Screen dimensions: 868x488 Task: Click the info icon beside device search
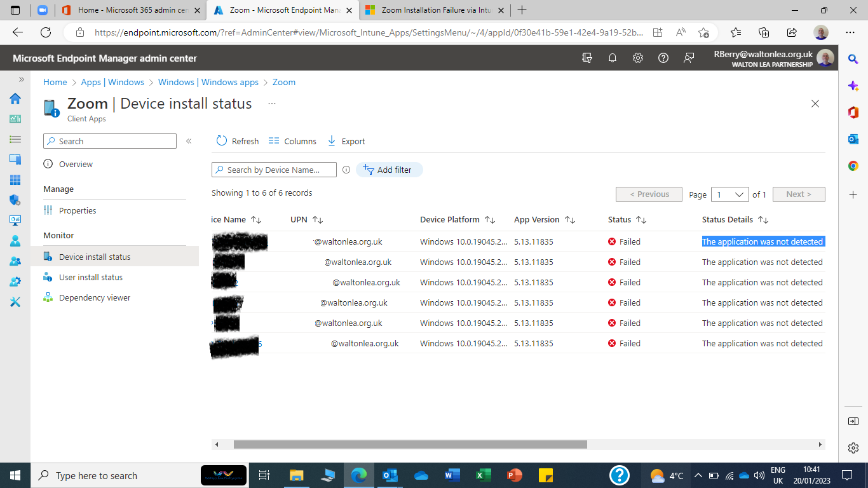[346, 170]
